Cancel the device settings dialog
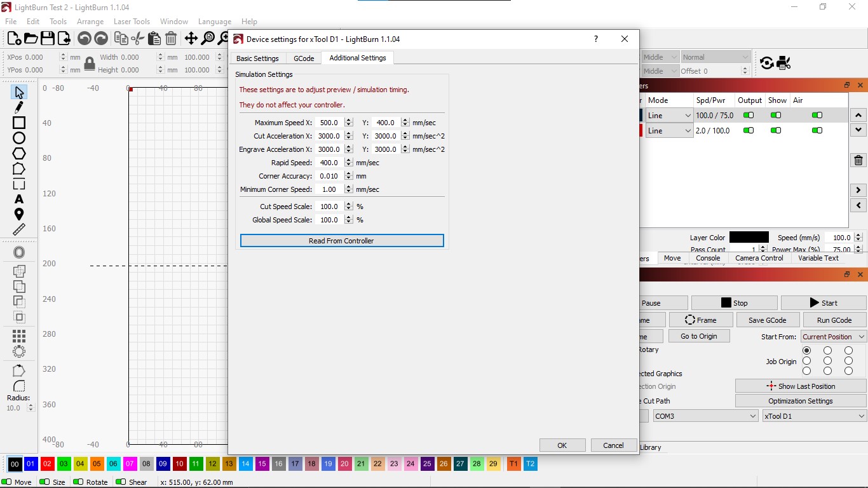Image resolution: width=868 pixels, height=488 pixels. 613,445
